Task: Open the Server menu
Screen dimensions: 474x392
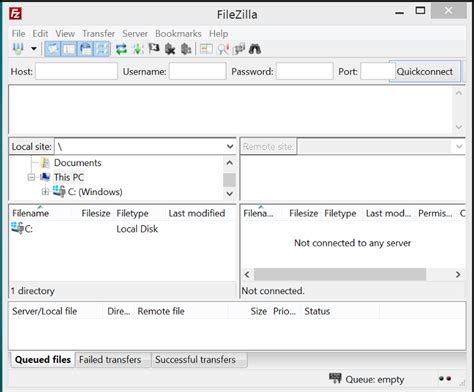Action: pyautogui.click(x=135, y=34)
